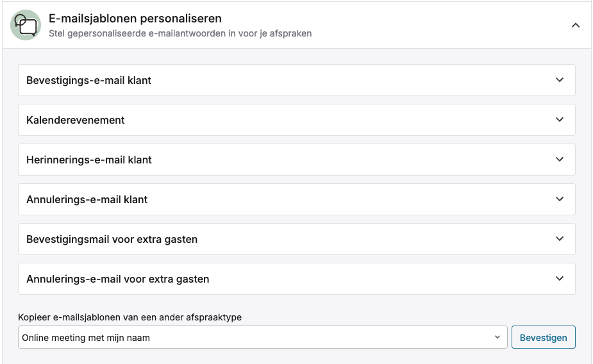Click the Kopieer e-mailsjablonen label text
Viewport: 593px width, 364px height.
[x=129, y=317]
